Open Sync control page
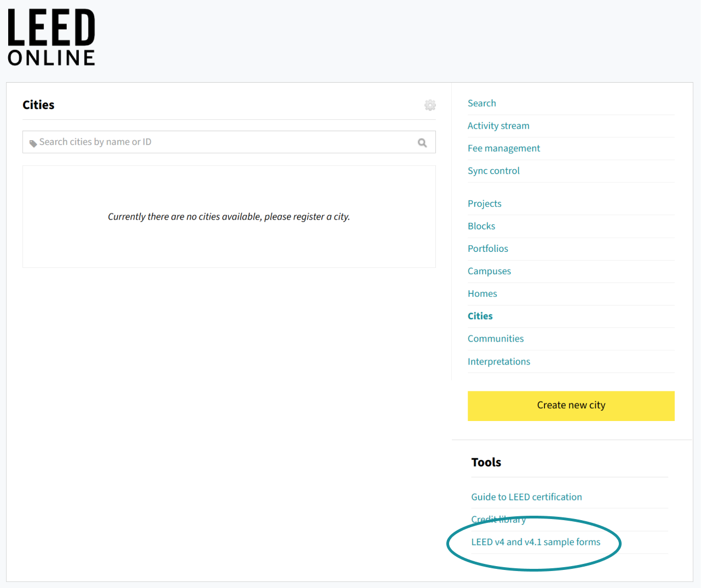The image size is (701, 588). click(493, 171)
